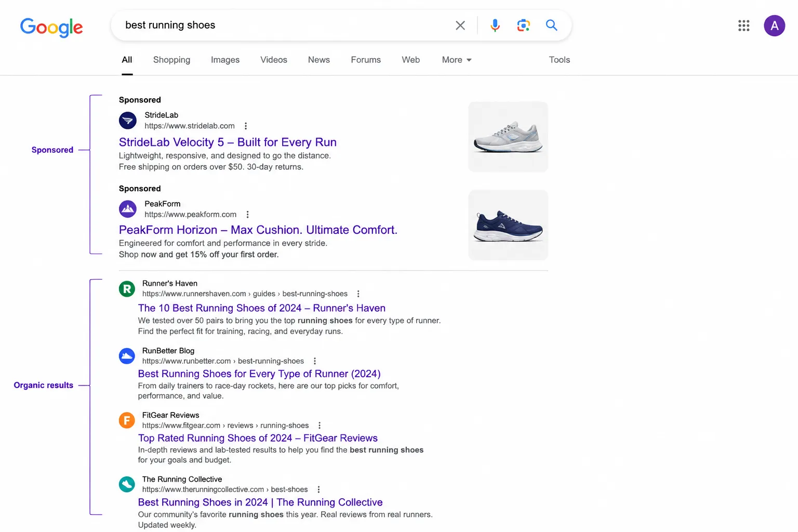Clear the search box with the X icon
798x532 pixels.
[x=460, y=25]
